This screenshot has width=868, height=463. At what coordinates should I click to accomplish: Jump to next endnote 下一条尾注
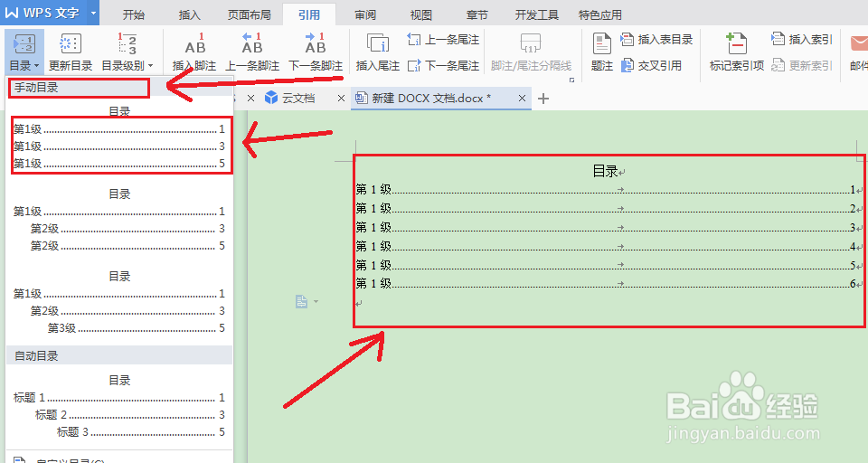[443, 65]
